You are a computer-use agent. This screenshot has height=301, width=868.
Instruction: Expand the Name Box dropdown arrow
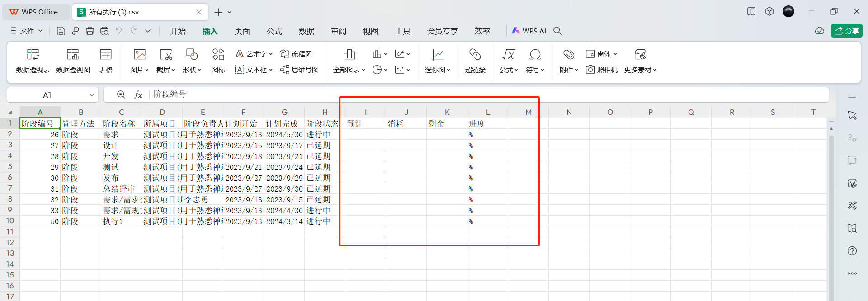91,95
